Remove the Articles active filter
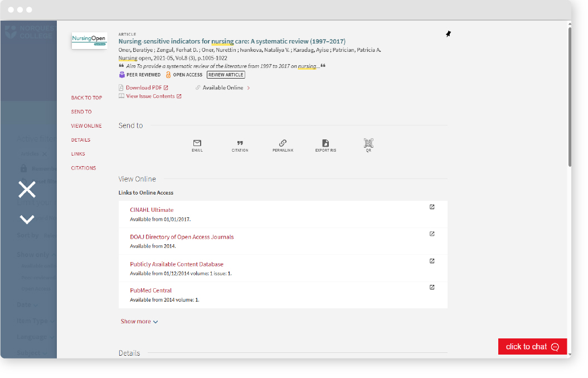The width and height of the screenshot is (588, 378). (x=45, y=154)
